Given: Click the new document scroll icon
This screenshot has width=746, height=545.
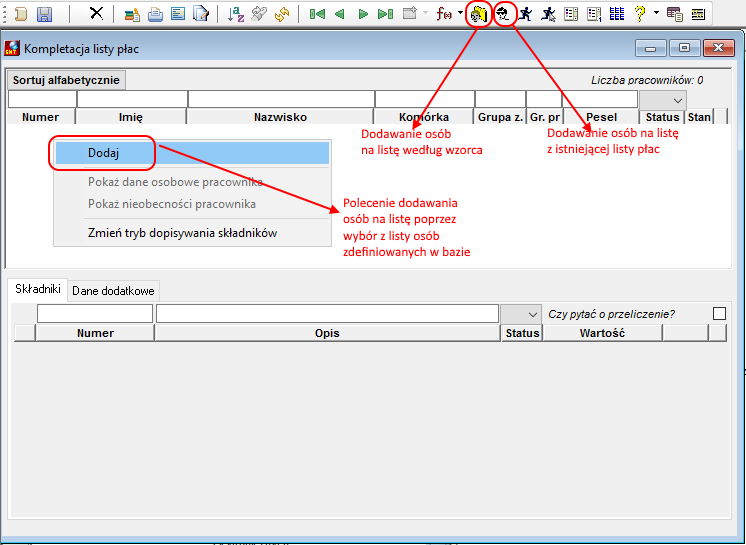Looking at the screenshot, I should click(x=20, y=14).
